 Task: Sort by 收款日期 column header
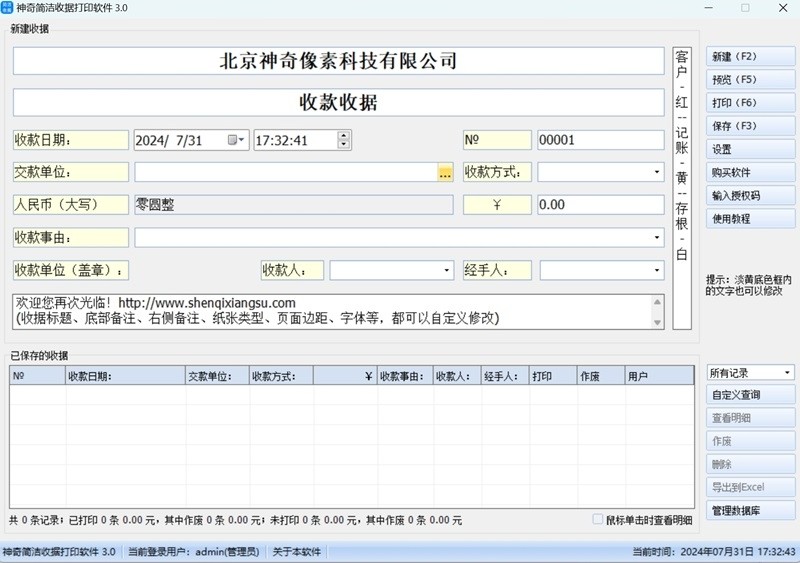click(x=125, y=377)
